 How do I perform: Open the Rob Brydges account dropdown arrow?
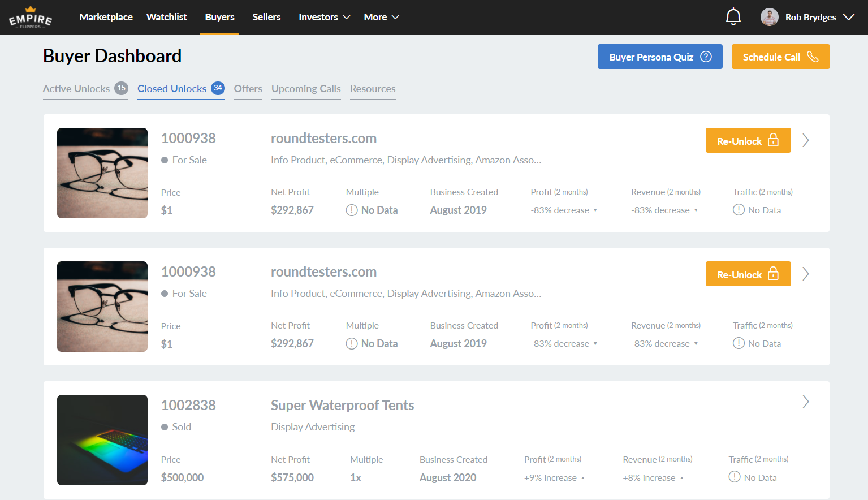[848, 17]
